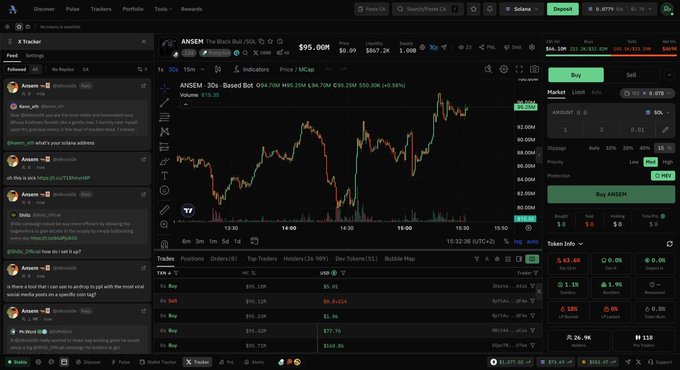Image resolution: width=680 pixels, height=370 pixels.
Task: Go to date on chart
Action: point(254,241)
